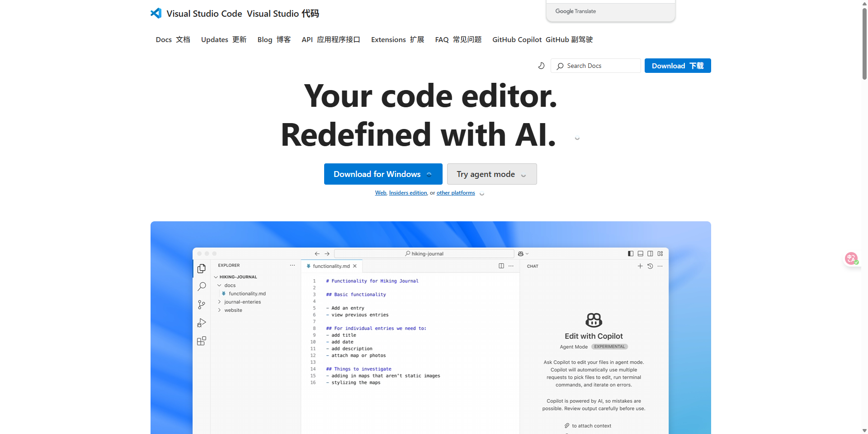Open the Web link
This screenshot has width=868, height=434.
381,193
